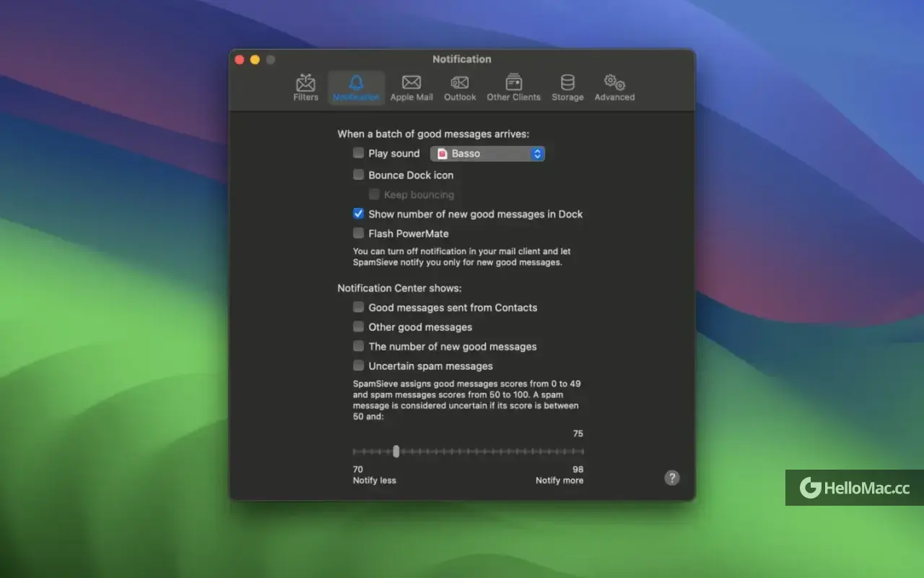Open the Apple Mail settings pane

pyautogui.click(x=411, y=88)
